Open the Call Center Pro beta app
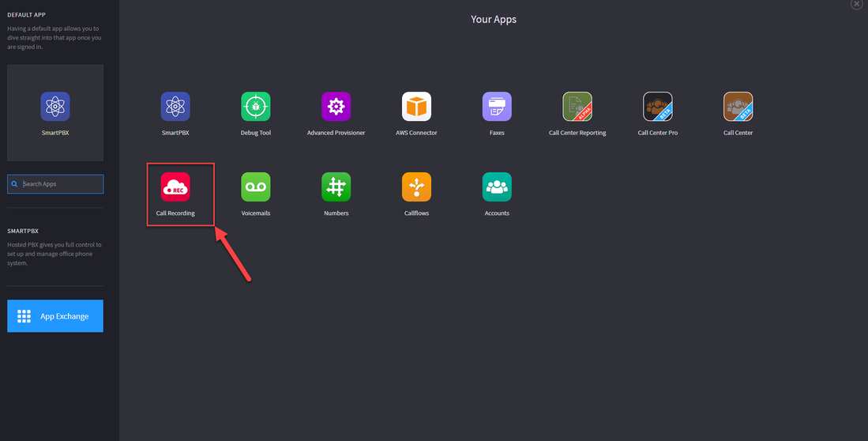The width and height of the screenshot is (868, 441). click(x=658, y=107)
